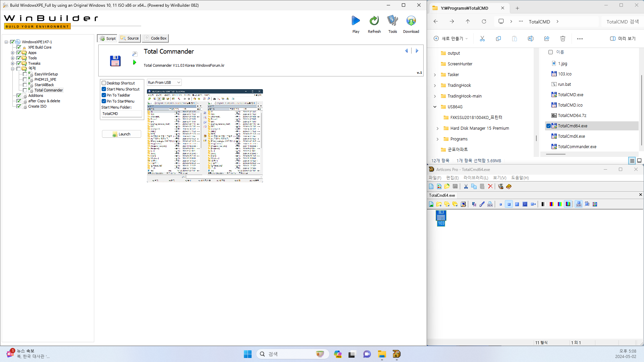The height and width of the screenshot is (362, 644).
Task: Open the 편집(E) menu in ArtIcons
Action: 452,178
